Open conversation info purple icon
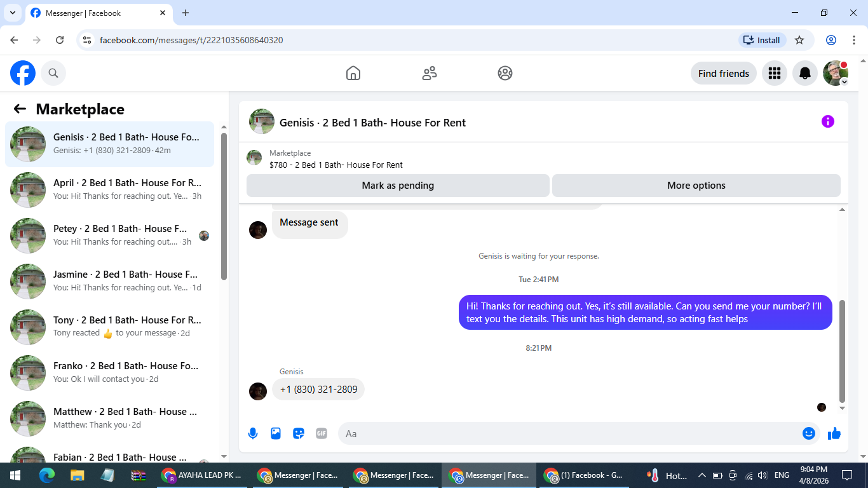Image resolution: width=868 pixels, height=488 pixels. 827,121
